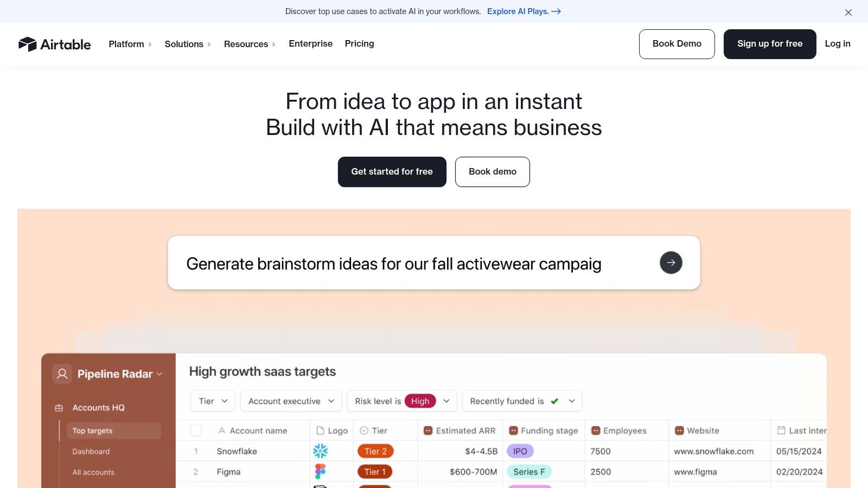This screenshot has height=488, width=868.
Task: Click the Last interaction calendar column icon
Action: click(x=781, y=431)
